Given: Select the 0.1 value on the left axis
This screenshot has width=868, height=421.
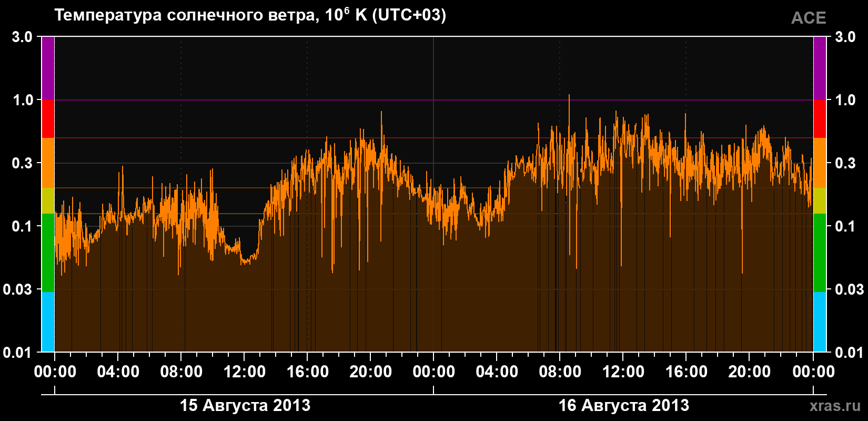Looking at the screenshot, I should pyautogui.click(x=23, y=226).
